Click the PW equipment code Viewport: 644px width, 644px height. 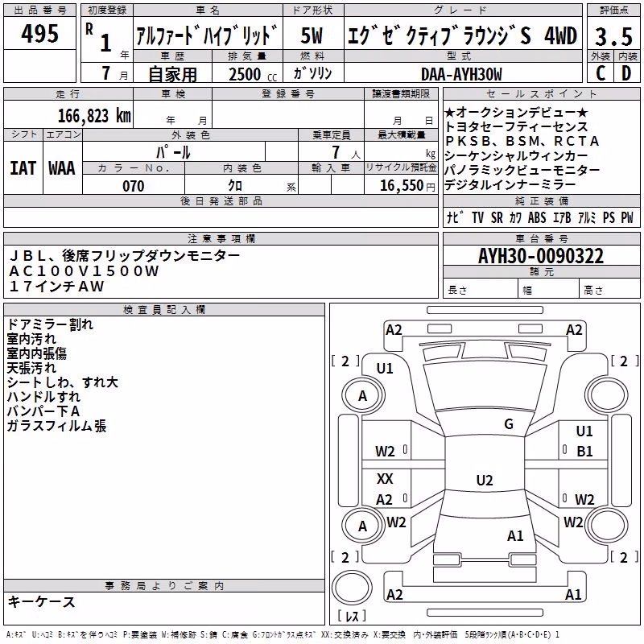[x=627, y=217]
